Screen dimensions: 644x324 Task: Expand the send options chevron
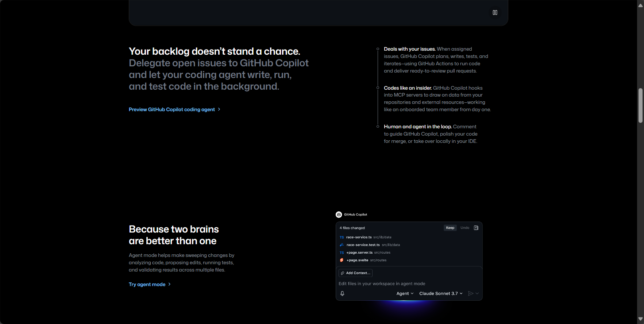pos(477,293)
